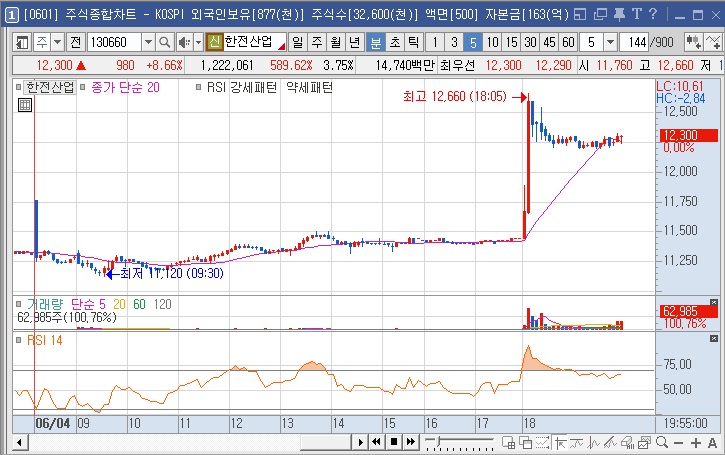Click the 거래량 volume indicator label
The width and height of the screenshot is (725, 455).
[x=45, y=304]
